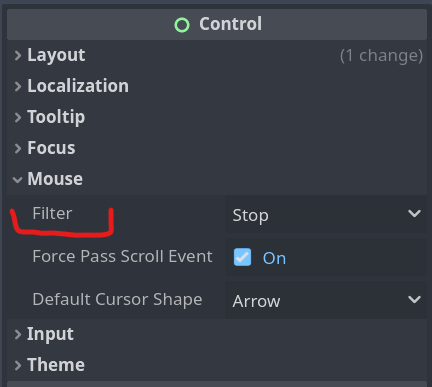Viewport: 432px width, 387px height.
Task: Collapse Mouse section via its down chevron
Action: pos(17,180)
